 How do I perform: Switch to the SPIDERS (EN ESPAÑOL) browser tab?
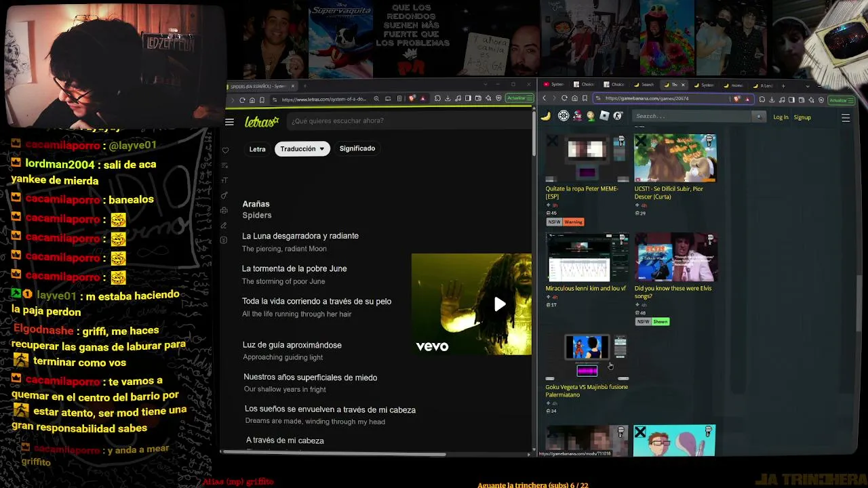click(260, 86)
